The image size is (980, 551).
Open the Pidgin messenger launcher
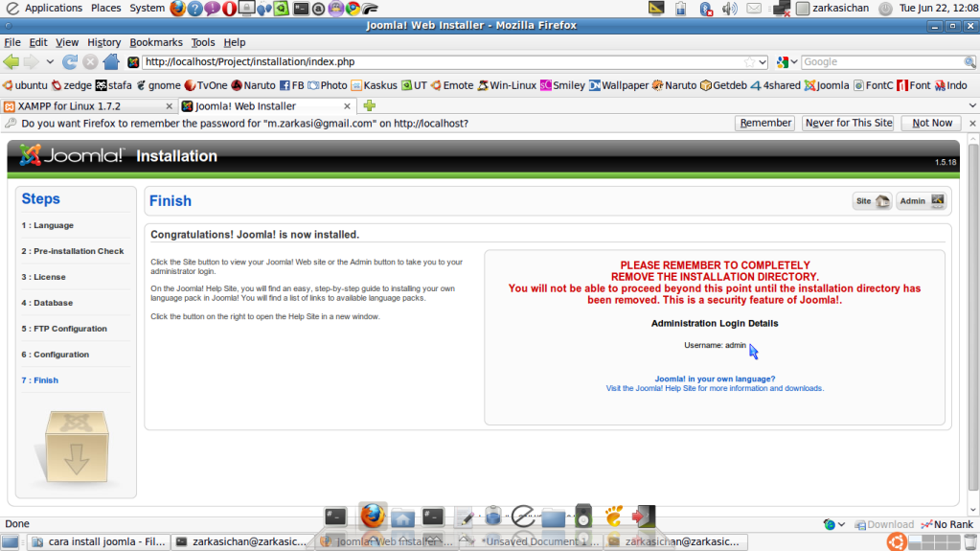coord(336,8)
